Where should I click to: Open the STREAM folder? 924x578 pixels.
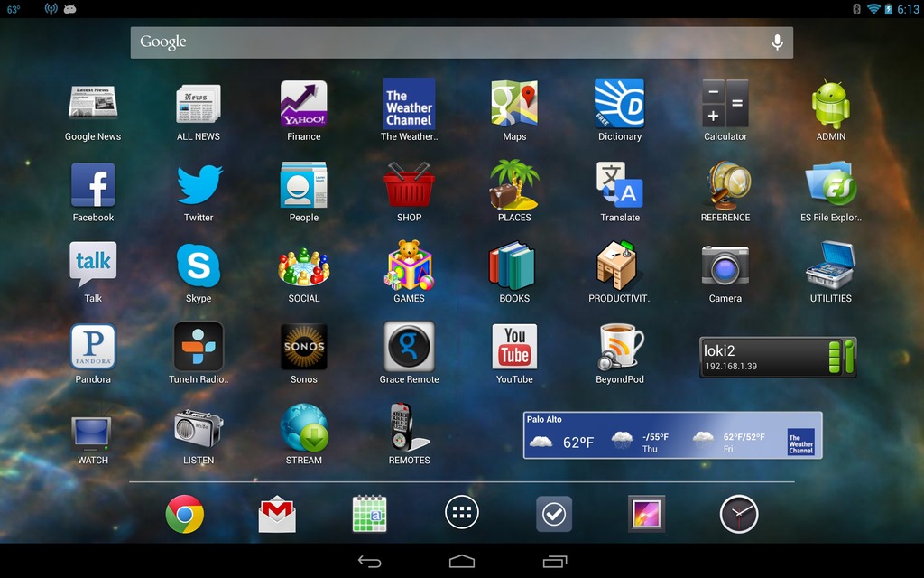[303, 427]
